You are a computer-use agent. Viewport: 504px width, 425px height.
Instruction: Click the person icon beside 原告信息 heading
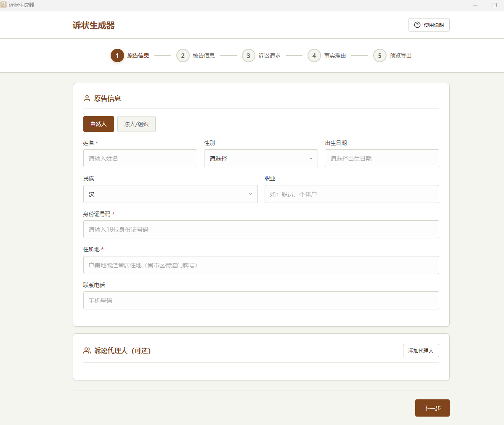click(x=86, y=98)
